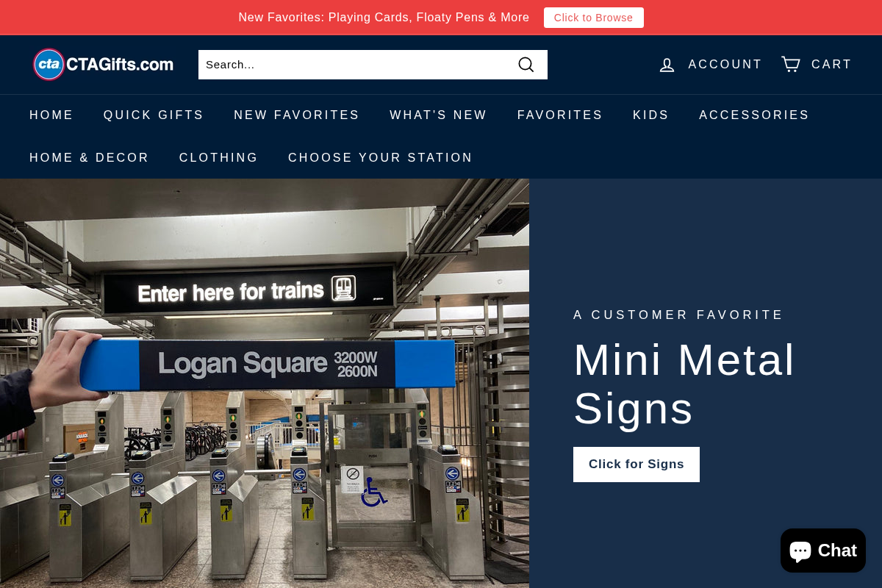
Task: Open the Favorites navigation link
Action: point(560,115)
